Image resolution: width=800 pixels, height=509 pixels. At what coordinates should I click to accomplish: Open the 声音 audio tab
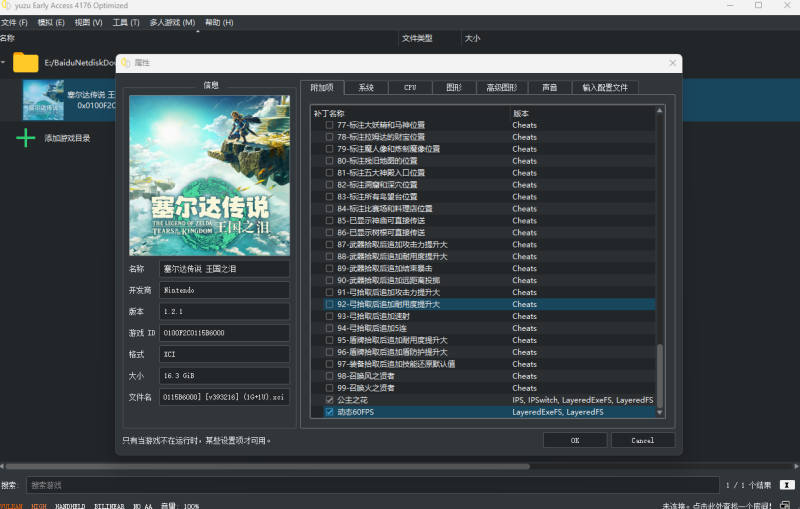549,88
